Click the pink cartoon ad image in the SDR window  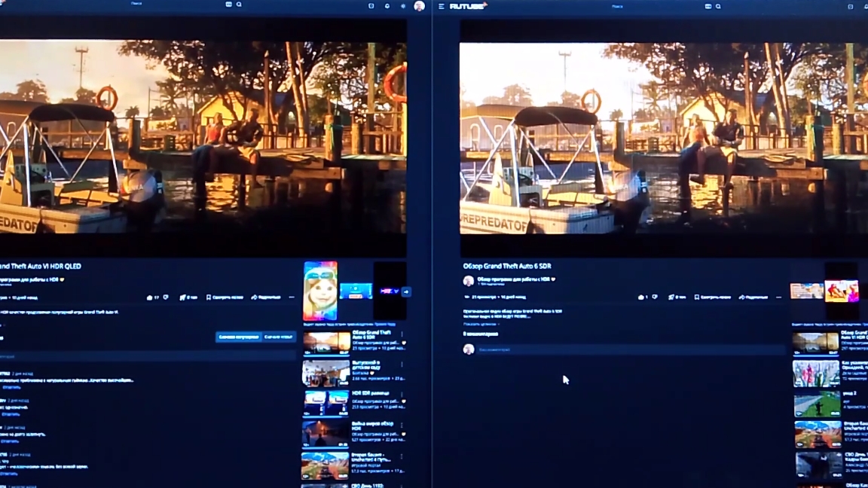point(842,291)
